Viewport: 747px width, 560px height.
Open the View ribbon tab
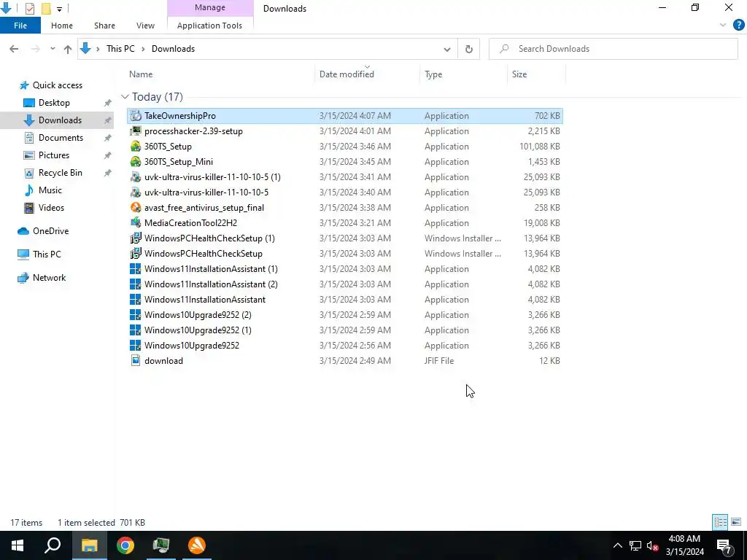(145, 26)
